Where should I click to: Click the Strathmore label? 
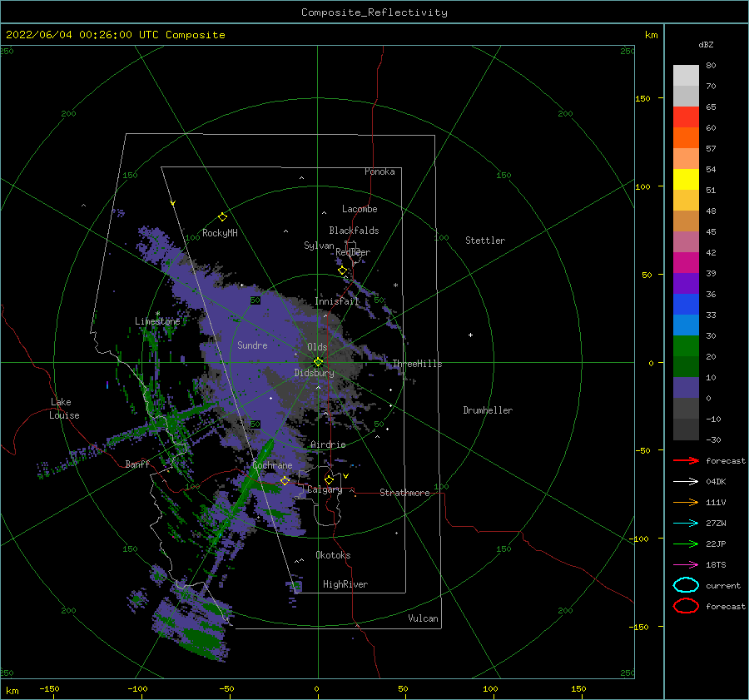point(404,493)
